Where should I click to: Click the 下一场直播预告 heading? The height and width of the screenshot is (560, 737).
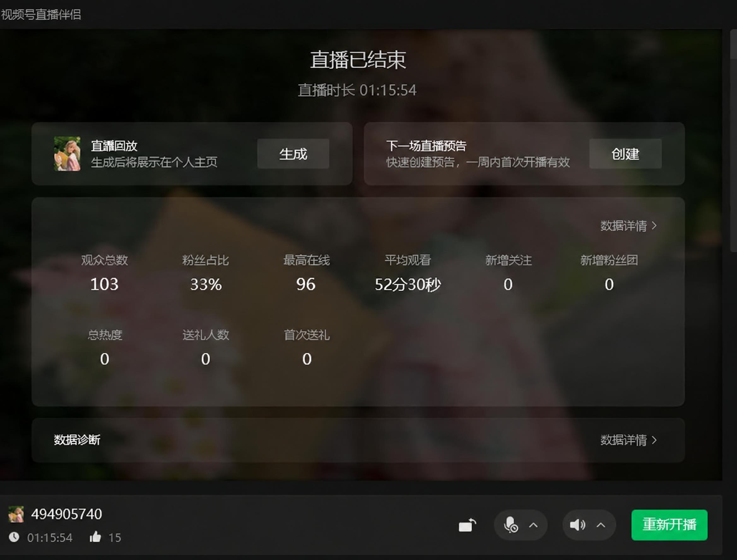[x=426, y=146]
